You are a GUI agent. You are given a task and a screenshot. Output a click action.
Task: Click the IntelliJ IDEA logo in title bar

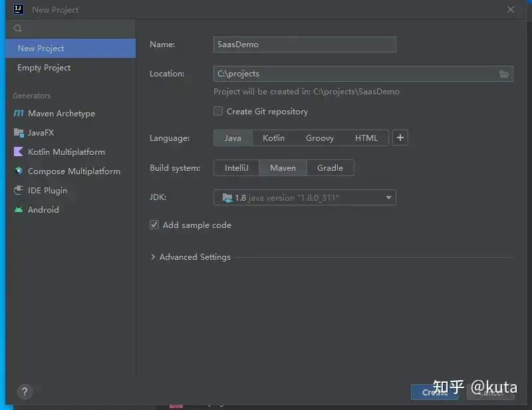point(19,9)
